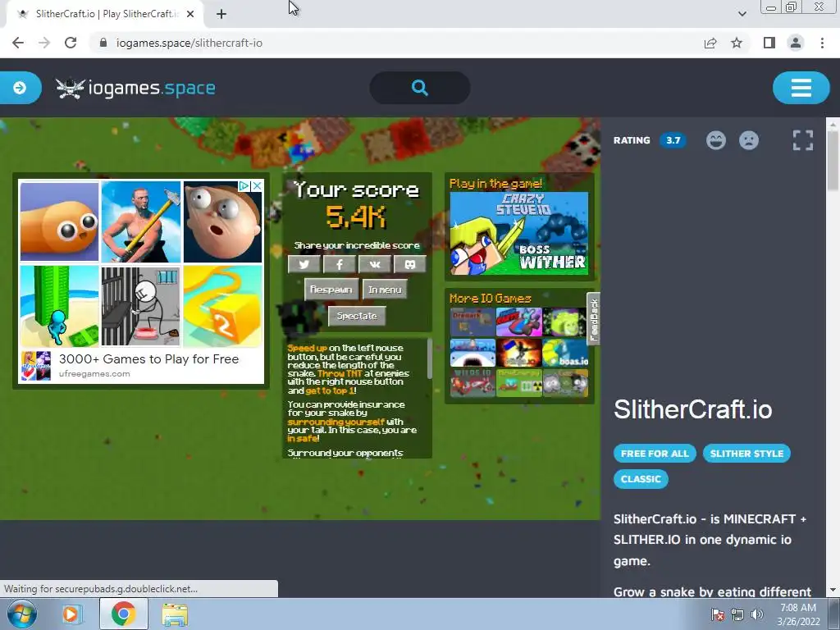Click the Spectate button
Image resolution: width=840 pixels, height=630 pixels.
tap(357, 316)
